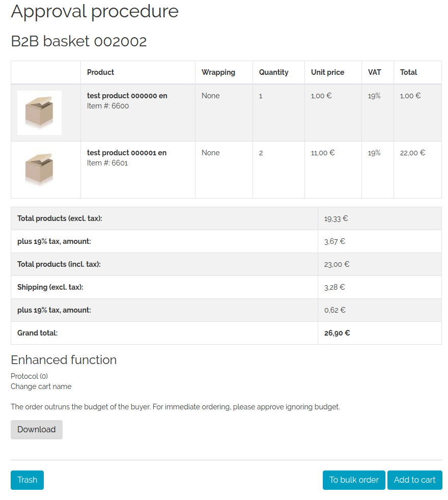The height and width of the screenshot is (500, 448).
Task: Click the grand total amount 26,90 €
Action: [x=337, y=333]
